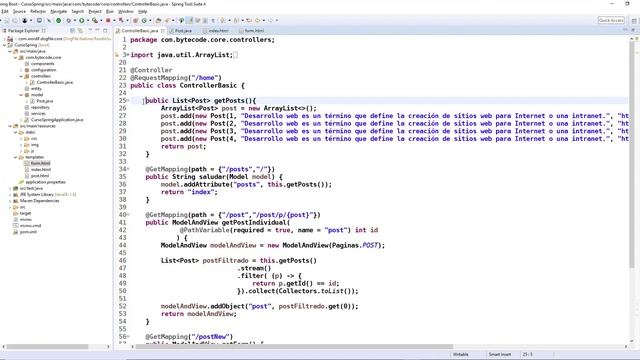Select the target folder in tree
This screenshot has width=640, height=360.
click(x=25, y=213)
